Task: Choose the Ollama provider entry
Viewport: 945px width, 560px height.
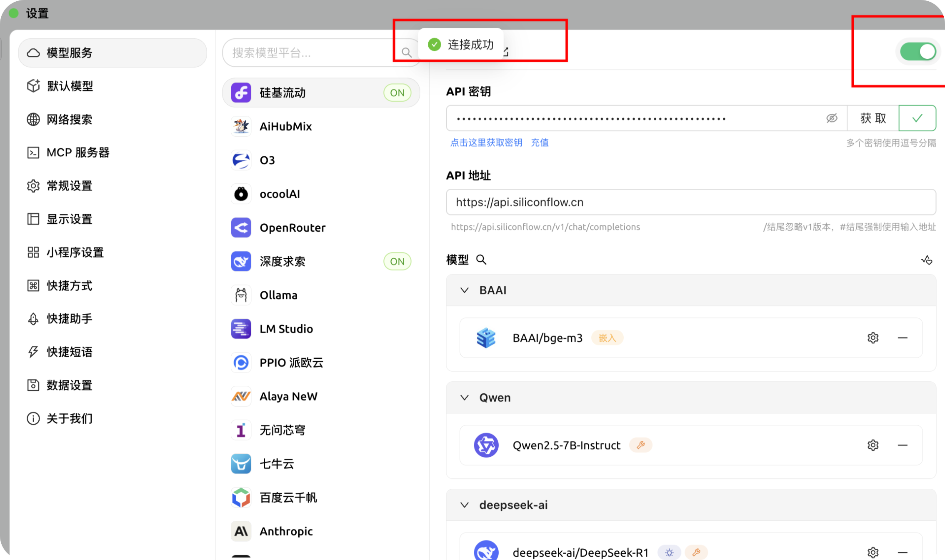Action: [x=278, y=295]
